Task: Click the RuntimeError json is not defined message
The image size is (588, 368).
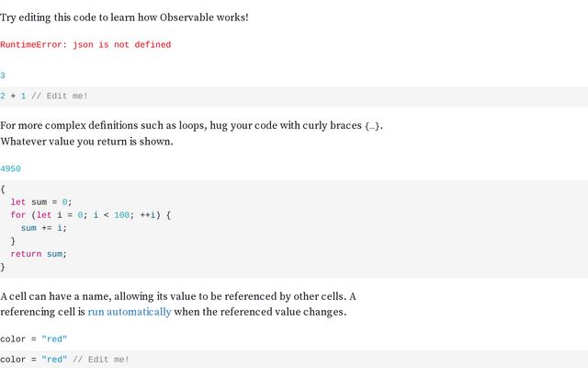Action: 85,45
